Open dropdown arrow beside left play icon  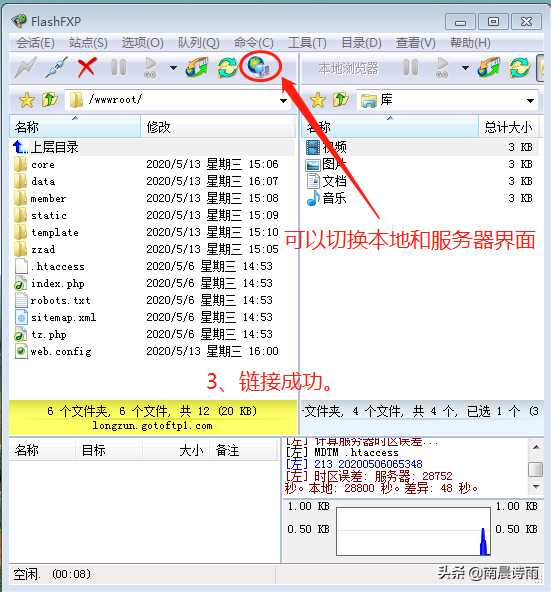(173, 68)
